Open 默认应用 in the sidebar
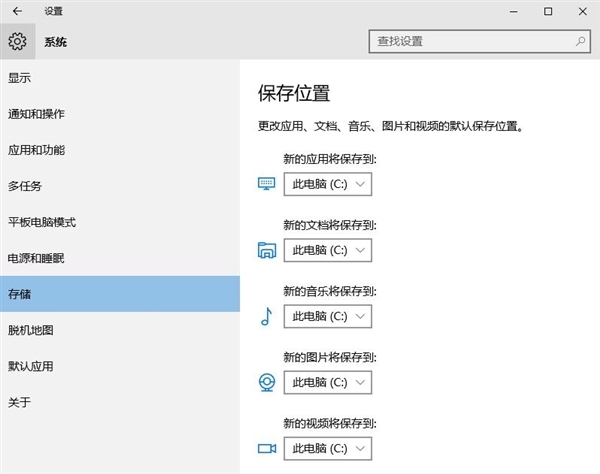The image size is (600, 474). coord(30,366)
